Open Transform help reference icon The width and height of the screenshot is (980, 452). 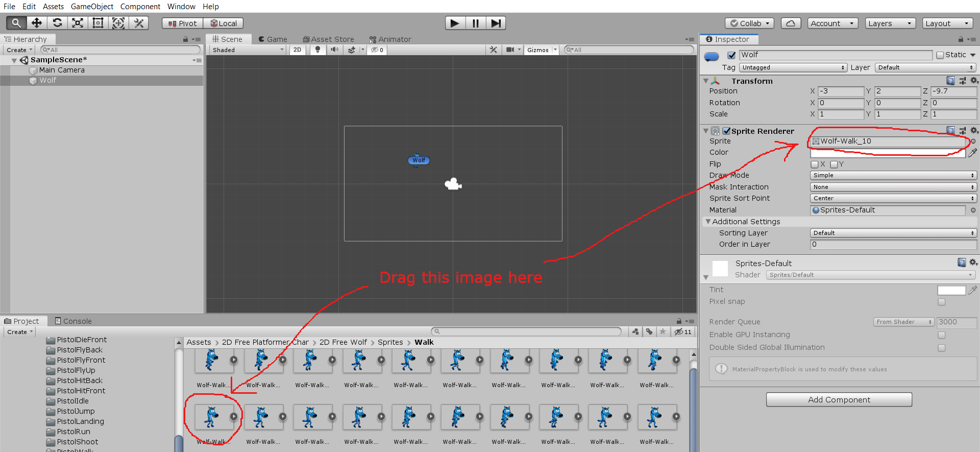(950, 81)
